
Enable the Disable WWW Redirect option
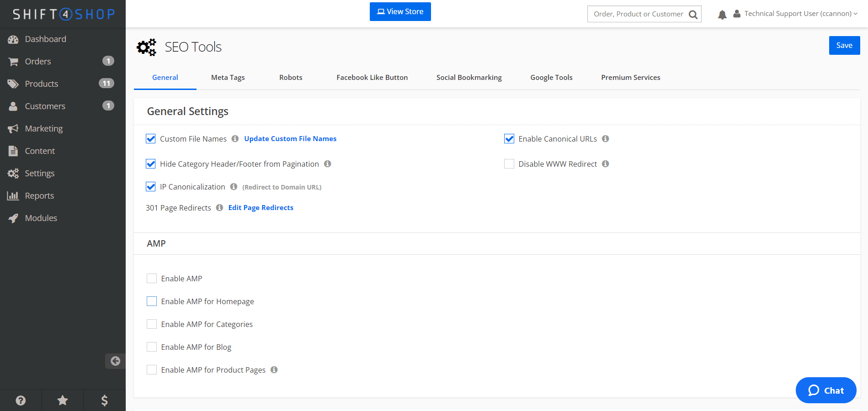click(509, 163)
